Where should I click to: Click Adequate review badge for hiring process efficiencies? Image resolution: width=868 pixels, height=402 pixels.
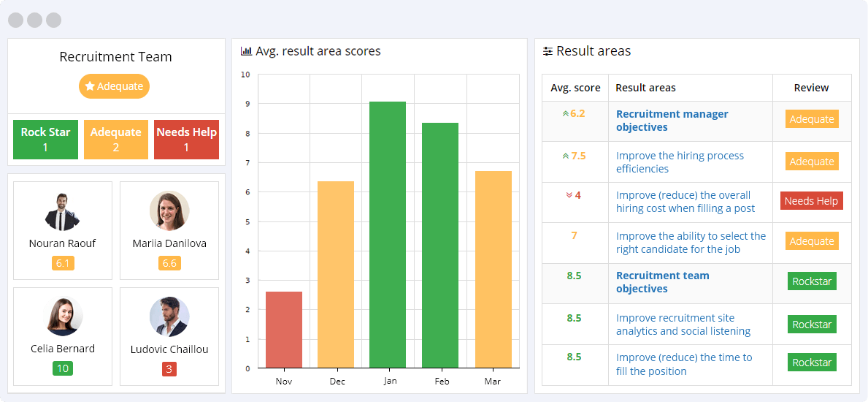click(812, 162)
